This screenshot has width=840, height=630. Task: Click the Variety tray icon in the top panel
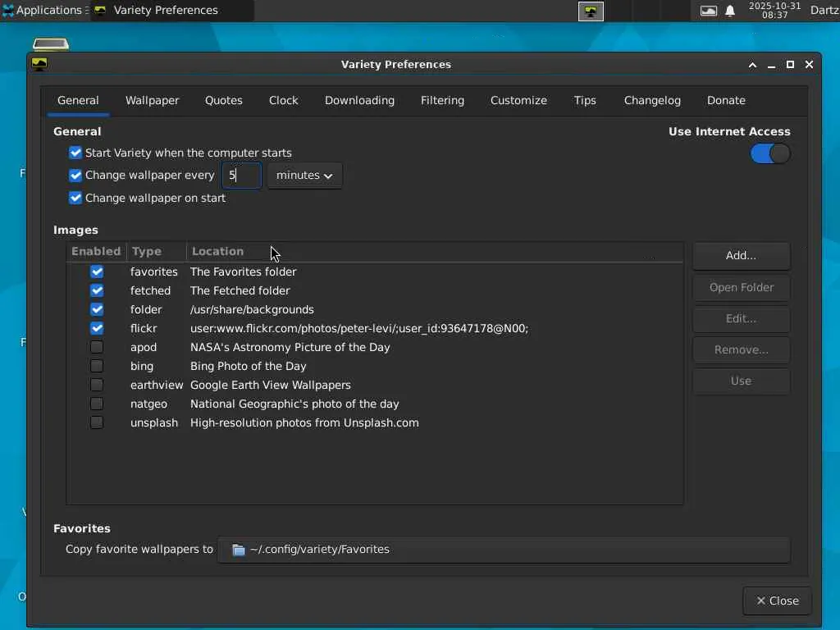pos(591,11)
